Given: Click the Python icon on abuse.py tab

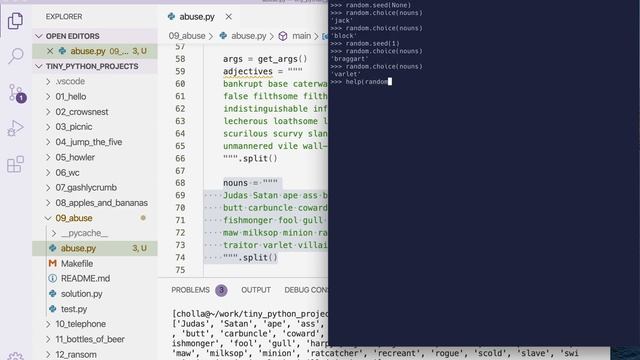Looking at the screenshot, I should (171, 16).
